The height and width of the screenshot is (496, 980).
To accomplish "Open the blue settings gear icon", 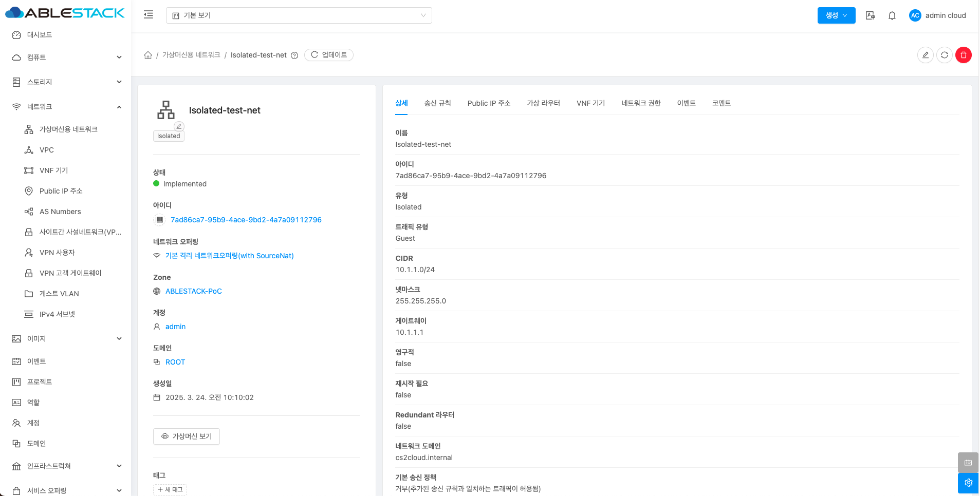I will [968, 483].
